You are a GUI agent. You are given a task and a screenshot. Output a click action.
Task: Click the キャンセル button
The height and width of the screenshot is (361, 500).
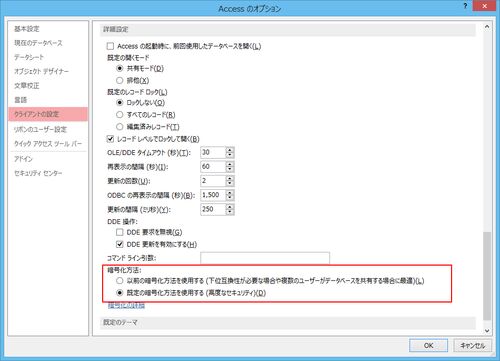click(472, 345)
